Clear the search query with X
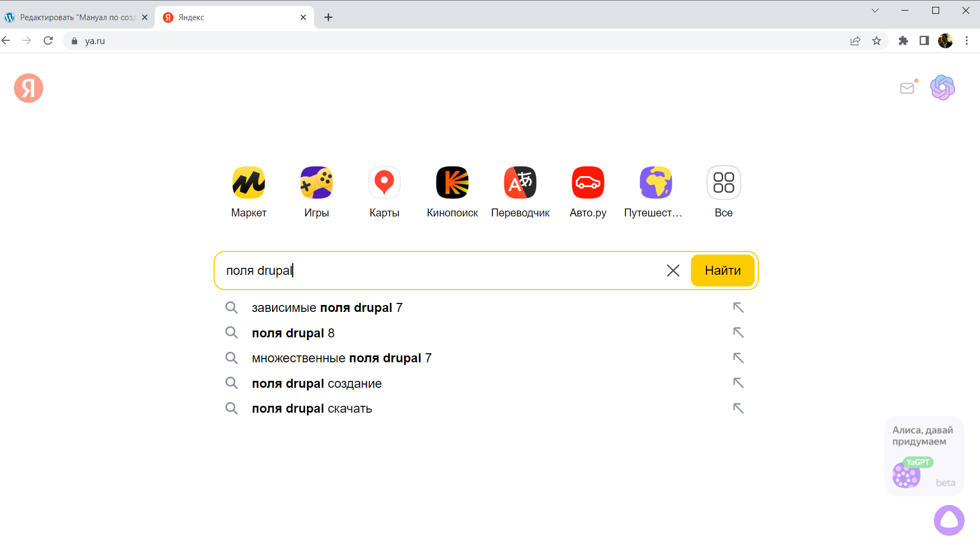This screenshot has width=980, height=557. (x=673, y=271)
